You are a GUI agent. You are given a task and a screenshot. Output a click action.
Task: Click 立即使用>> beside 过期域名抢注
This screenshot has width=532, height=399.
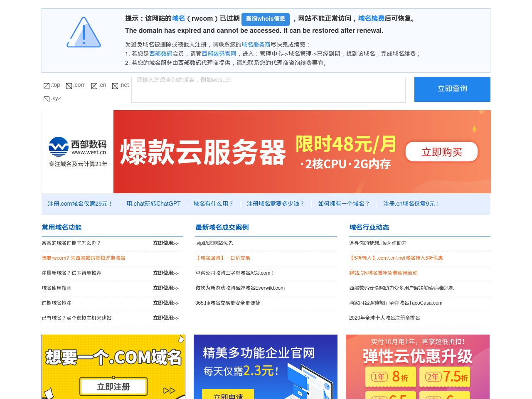[x=166, y=303]
